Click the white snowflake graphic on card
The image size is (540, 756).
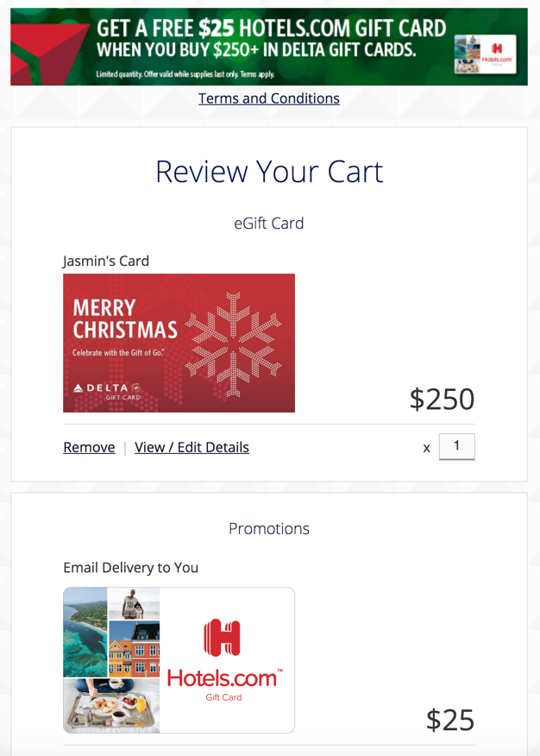pyautogui.click(x=234, y=344)
